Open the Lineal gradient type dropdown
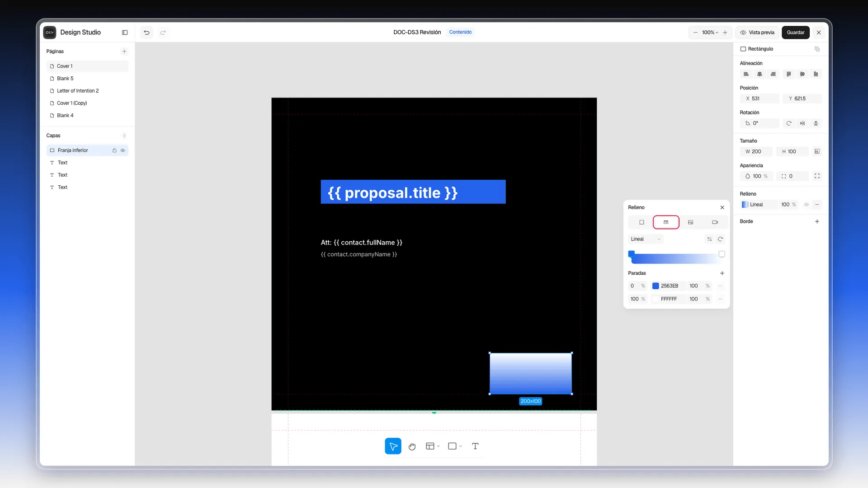The height and width of the screenshot is (488, 868). pos(646,239)
